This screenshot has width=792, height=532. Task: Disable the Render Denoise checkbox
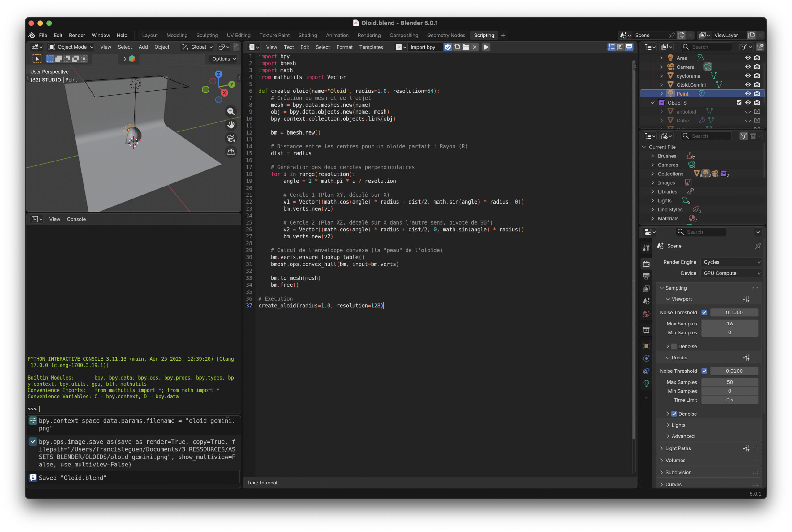[674, 414]
